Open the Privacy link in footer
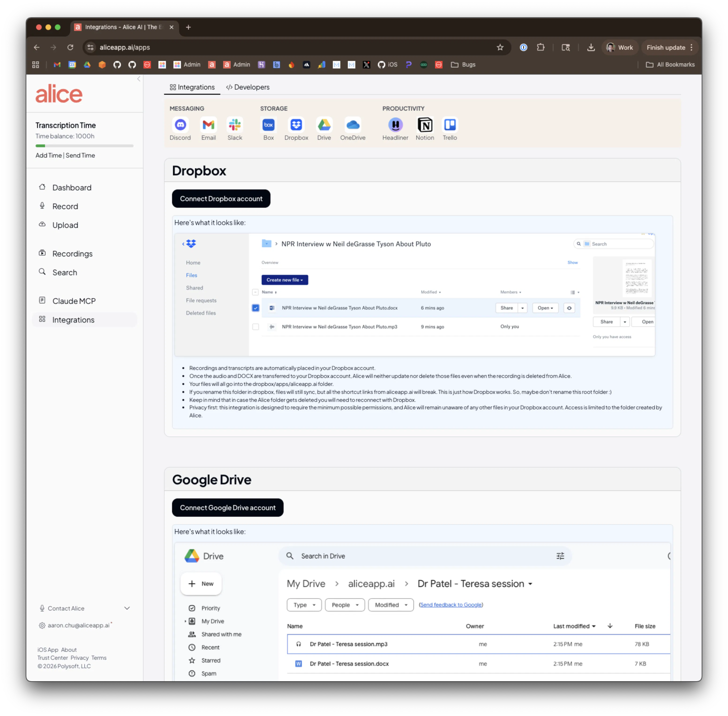 pos(80,658)
